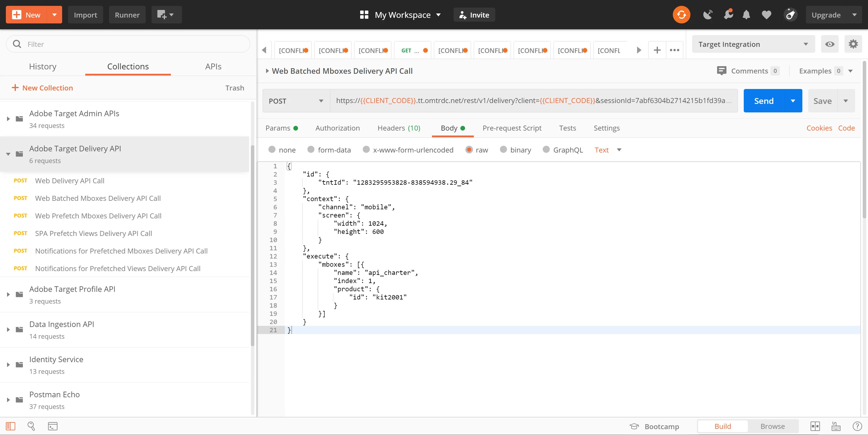Open keyboard shortcuts icon in status bar

836,426
